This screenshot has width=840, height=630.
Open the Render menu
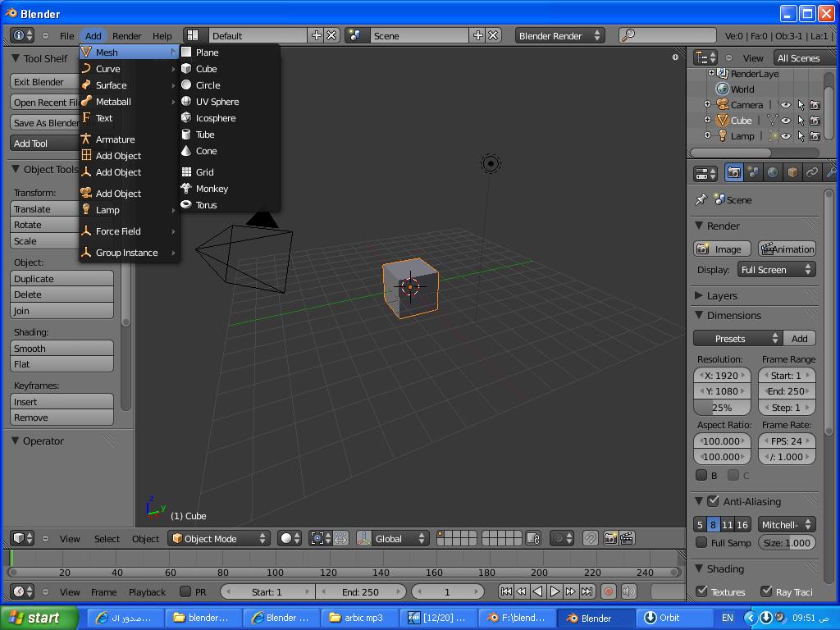click(127, 36)
